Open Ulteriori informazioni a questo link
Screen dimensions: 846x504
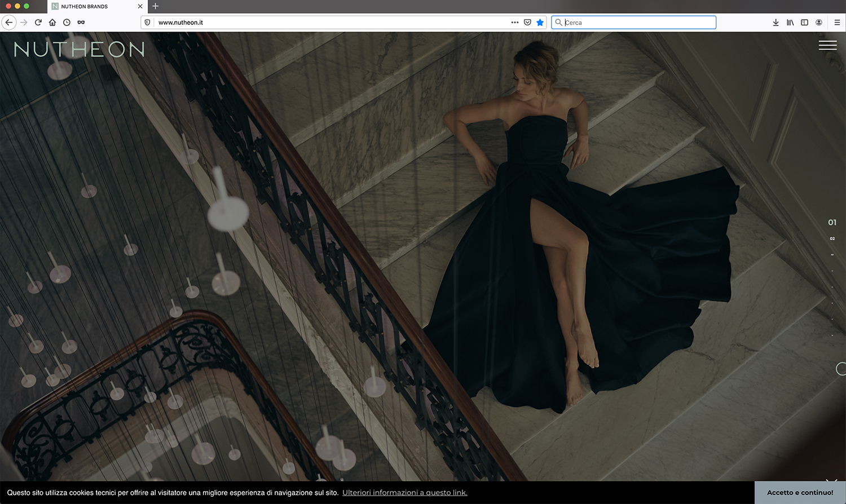404,493
